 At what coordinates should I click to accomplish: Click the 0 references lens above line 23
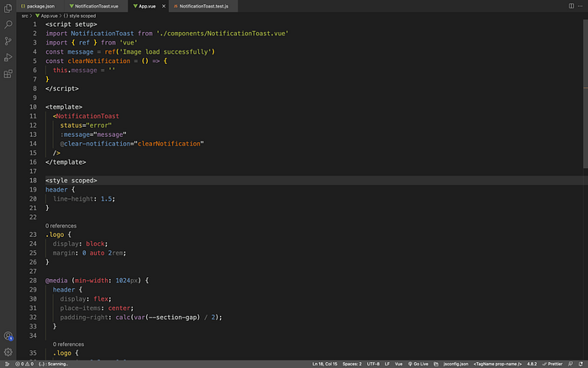(60, 226)
